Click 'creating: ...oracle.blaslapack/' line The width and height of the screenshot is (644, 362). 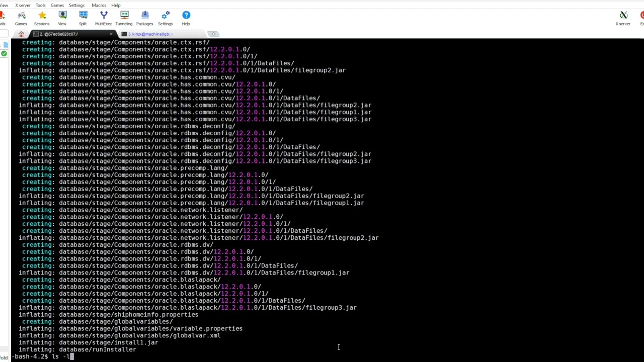click(x=121, y=280)
